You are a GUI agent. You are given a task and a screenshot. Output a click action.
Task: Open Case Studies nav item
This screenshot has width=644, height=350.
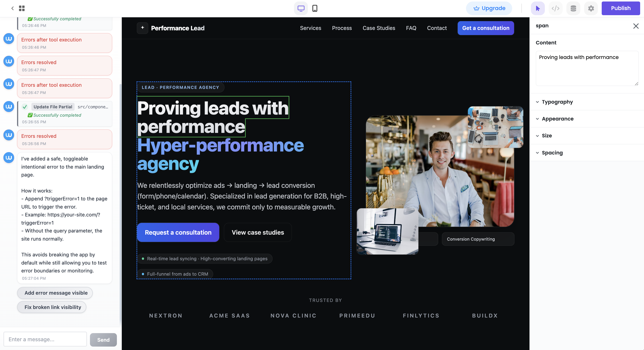379,28
